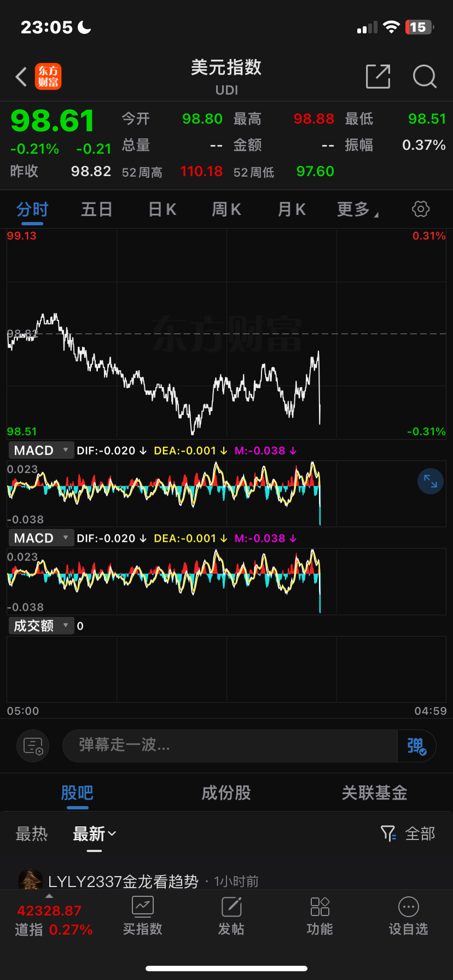453x980 pixels.
Task: Tap the 最低 value 98.51
Action: pyautogui.click(x=427, y=119)
